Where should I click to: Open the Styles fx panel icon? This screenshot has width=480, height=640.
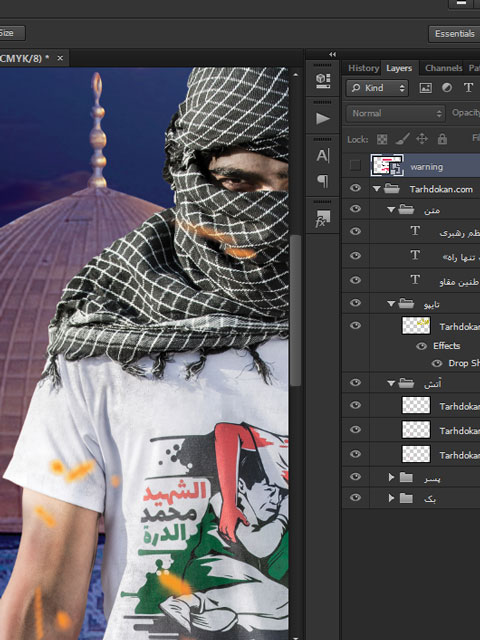[x=323, y=219]
